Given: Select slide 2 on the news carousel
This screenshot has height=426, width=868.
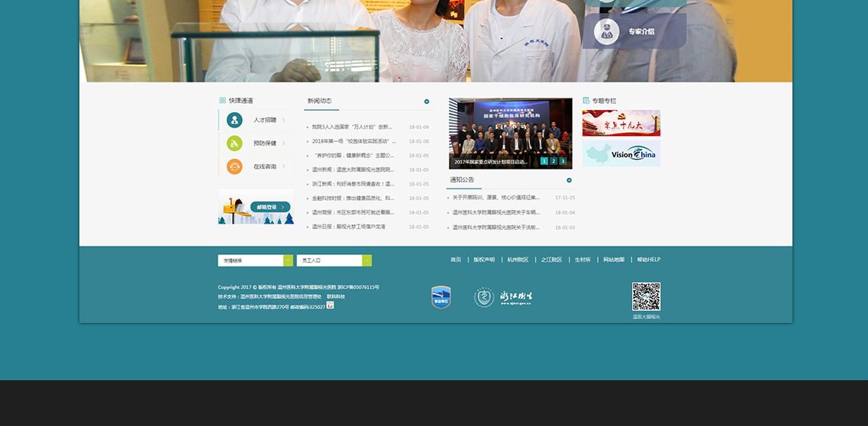Looking at the screenshot, I should (x=553, y=161).
